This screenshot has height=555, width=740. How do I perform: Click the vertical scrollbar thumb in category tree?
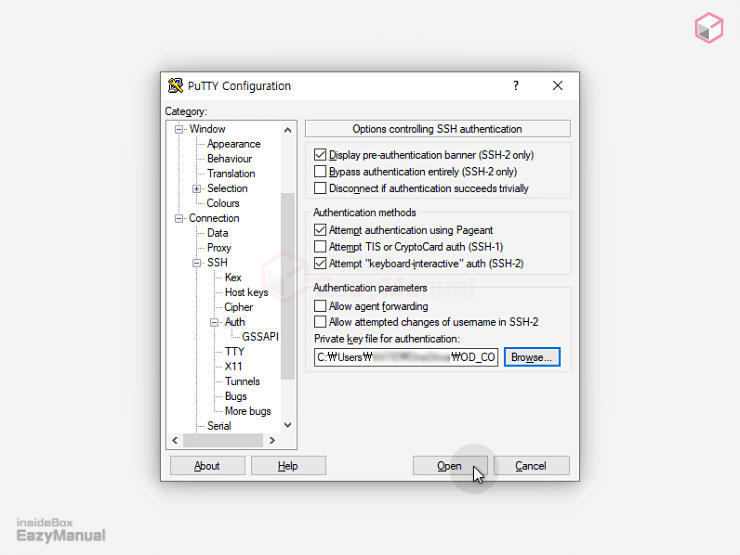(287, 286)
